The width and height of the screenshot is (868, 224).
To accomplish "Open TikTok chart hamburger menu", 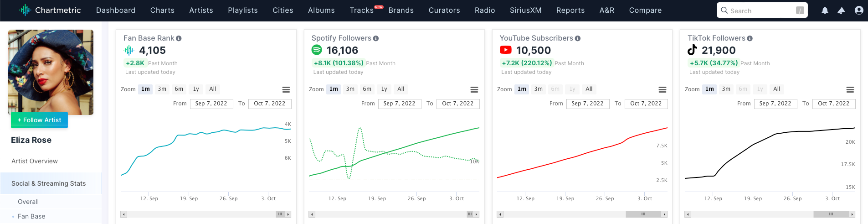I will (850, 90).
